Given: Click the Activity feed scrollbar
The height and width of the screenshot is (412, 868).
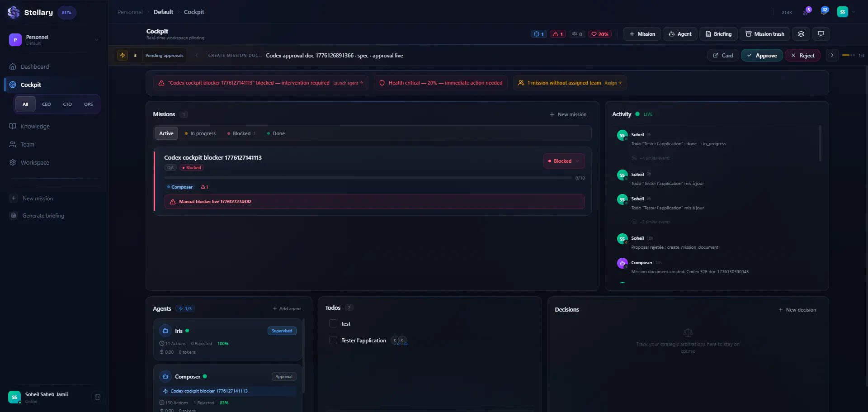Looking at the screenshot, I should [820, 143].
